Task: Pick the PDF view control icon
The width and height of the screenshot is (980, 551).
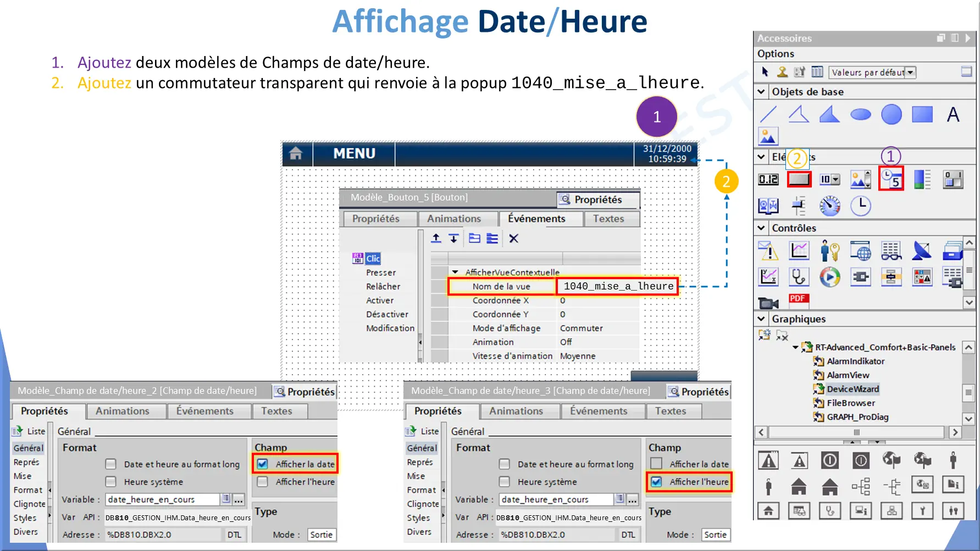Action: (x=799, y=299)
